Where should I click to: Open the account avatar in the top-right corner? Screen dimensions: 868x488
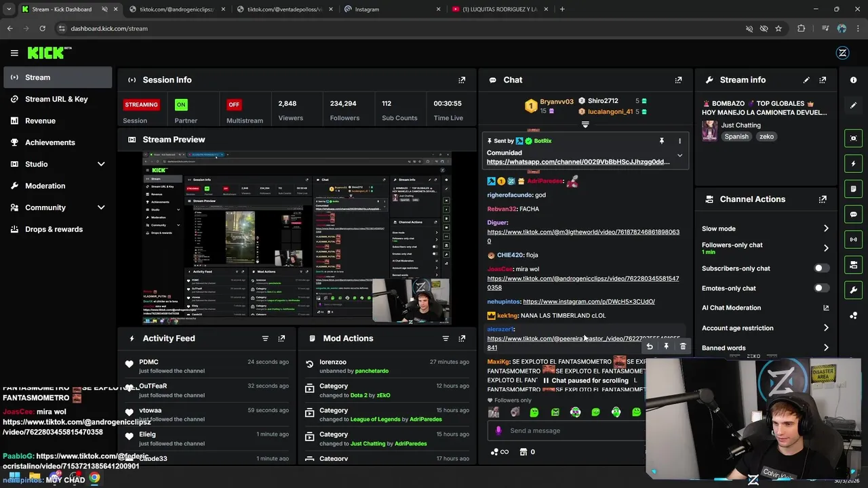click(843, 53)
